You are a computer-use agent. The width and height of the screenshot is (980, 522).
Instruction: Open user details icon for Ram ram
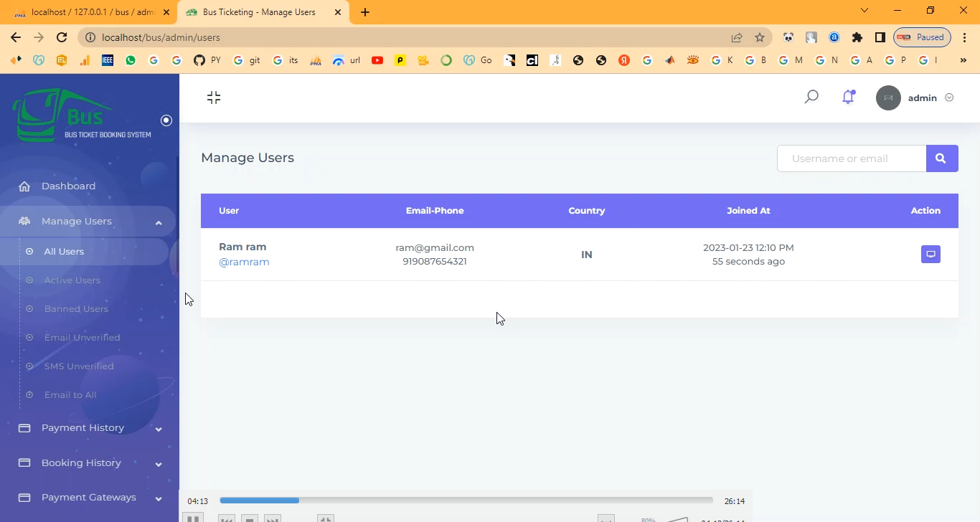pyautogui.click(x=930, y=255)
